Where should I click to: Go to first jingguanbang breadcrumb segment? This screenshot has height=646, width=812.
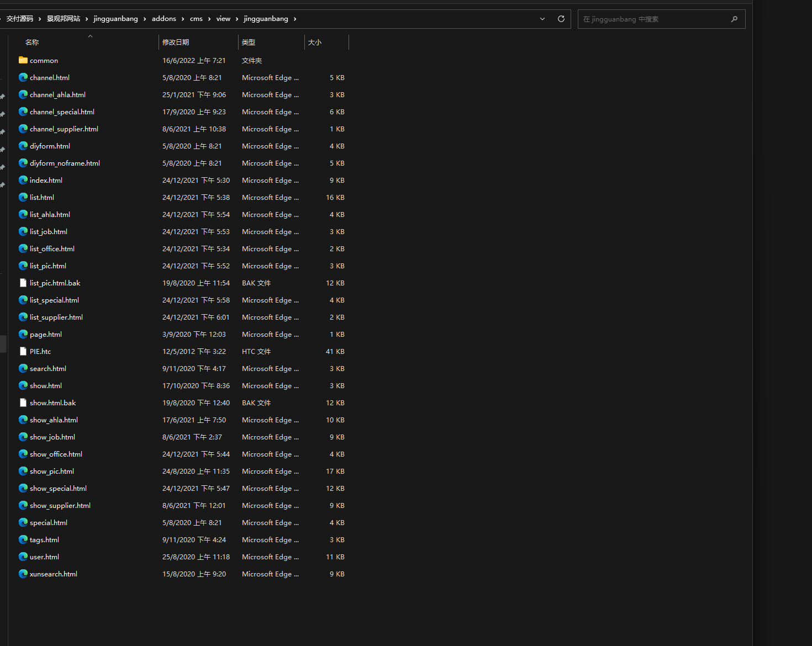(115, 19)
